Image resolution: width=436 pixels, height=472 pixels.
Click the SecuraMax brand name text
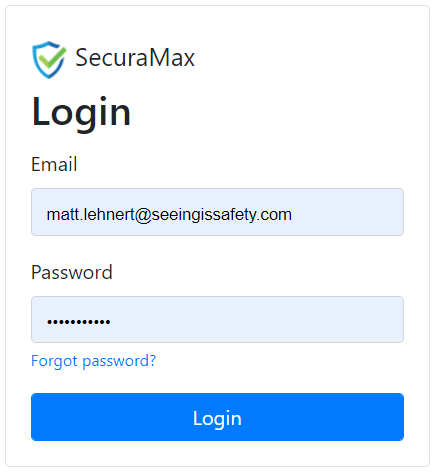(135, 58)
